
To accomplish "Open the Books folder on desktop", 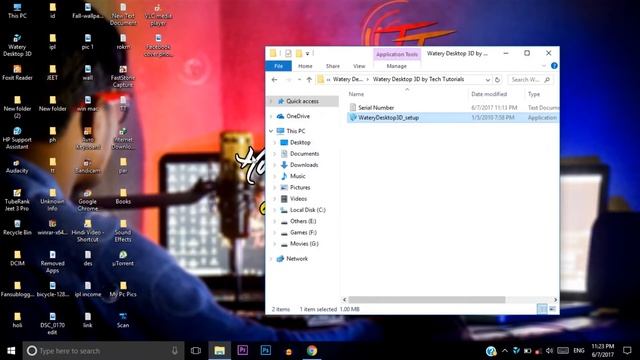I will click(123, 196).
